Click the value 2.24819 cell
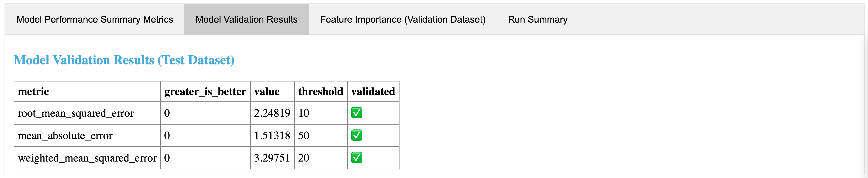The height and width of the screenshot is (178, 868). [x=272, y=113]
